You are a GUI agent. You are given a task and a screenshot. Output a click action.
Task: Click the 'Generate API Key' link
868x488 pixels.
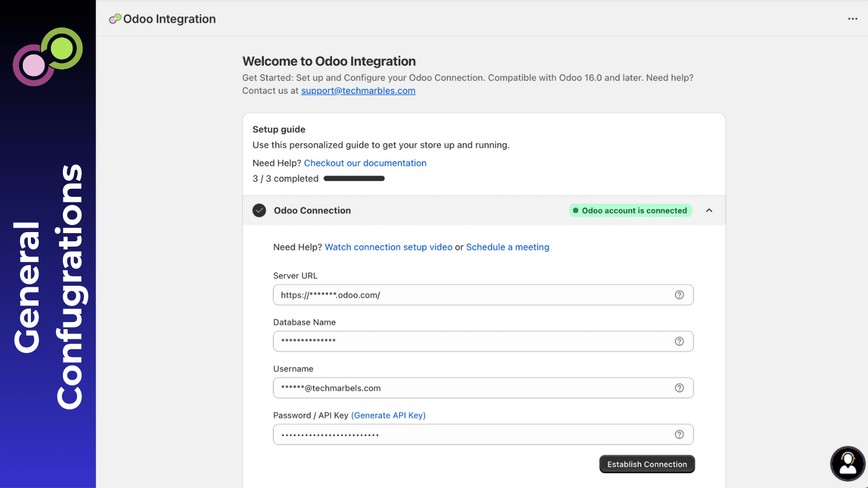pyautogui.click(x=388, y=415)
